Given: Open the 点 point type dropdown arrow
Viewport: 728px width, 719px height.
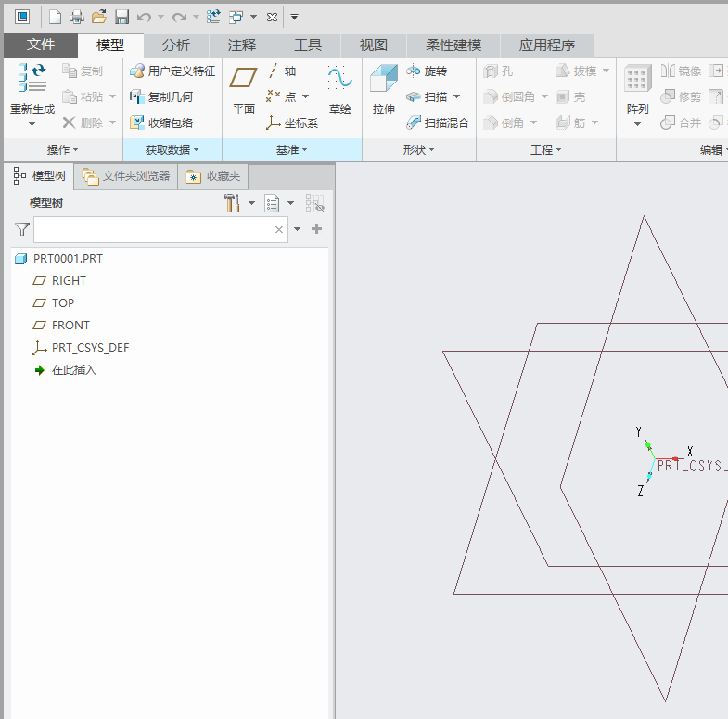Looking at the screenshot, I should click(x=305, y=96).
